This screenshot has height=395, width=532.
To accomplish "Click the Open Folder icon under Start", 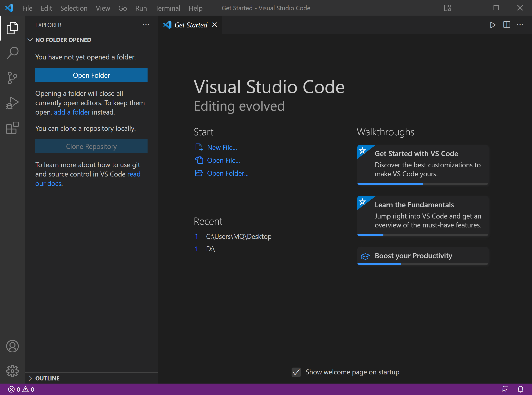I will click(199, 173).
